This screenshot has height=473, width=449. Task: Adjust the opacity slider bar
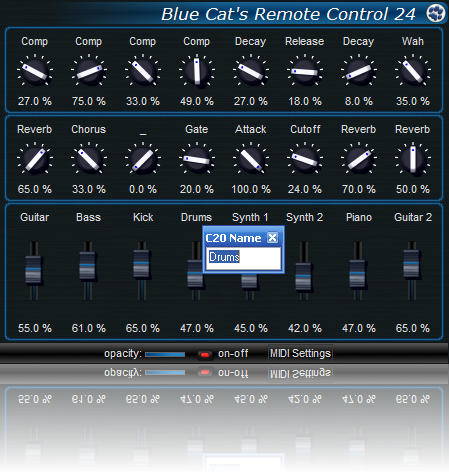click(165, 354)
